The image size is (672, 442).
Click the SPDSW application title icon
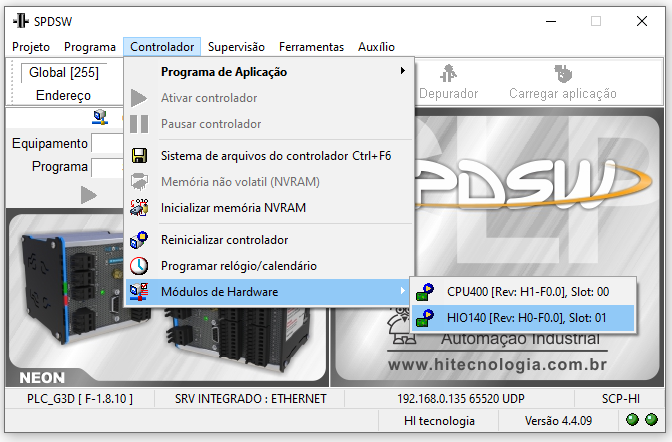tap(21, 21)
